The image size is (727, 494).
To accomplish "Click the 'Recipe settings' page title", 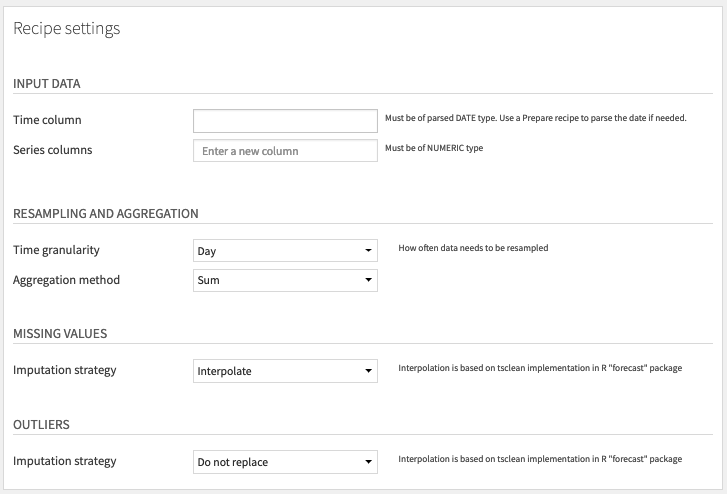I will tap(66, 28).
